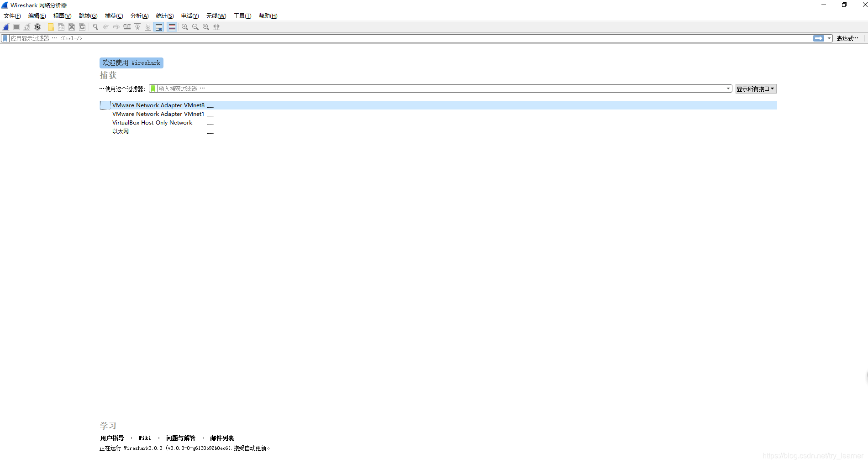Save the capture file icon
The width and height of the screenshot is (868, 464).
pos(61,27)
